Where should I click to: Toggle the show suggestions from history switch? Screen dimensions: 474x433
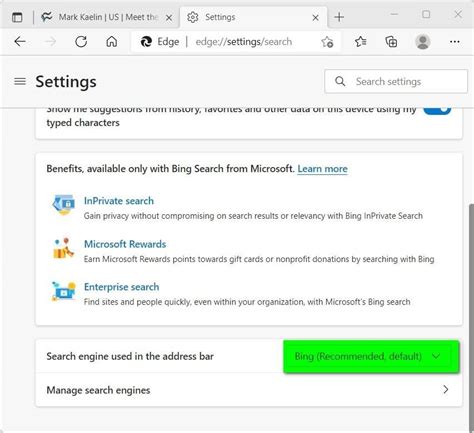pos(437,110)
